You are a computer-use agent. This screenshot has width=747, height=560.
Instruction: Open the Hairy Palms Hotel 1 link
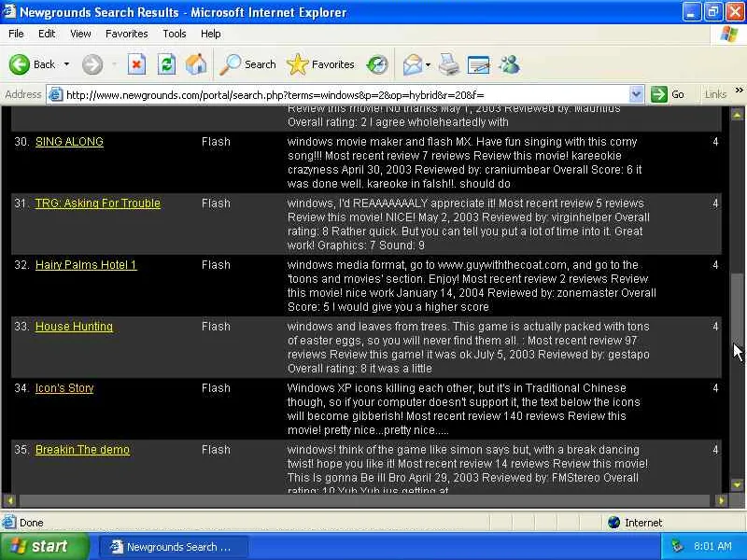[86, 265]
